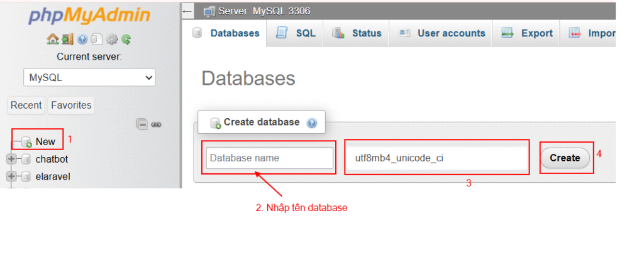Click the log out door icon
The image size is (644, 277).
(67, 40)
